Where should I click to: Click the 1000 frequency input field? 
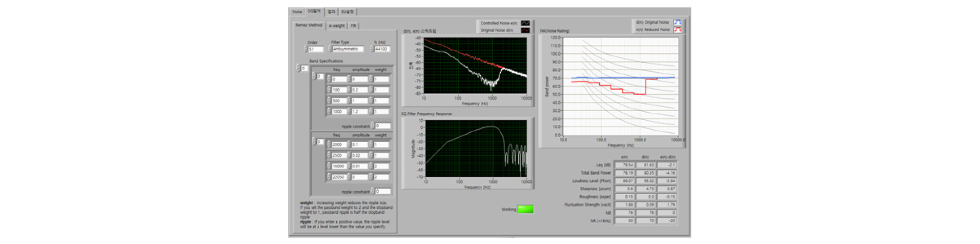point(339,112)
